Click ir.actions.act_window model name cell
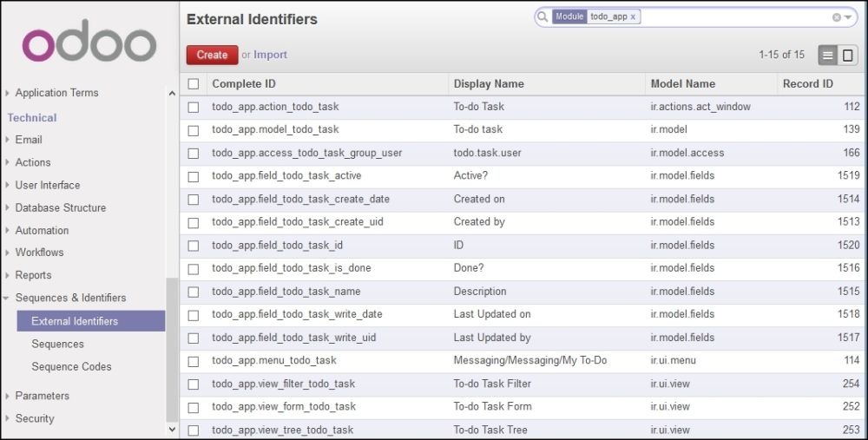The height and width of the screenshot is (440, 868). click(x=700, y=106)
